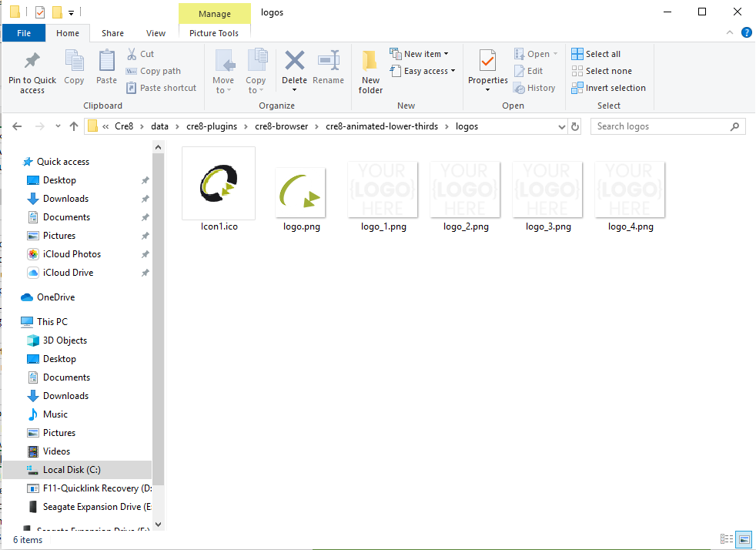Viewport: 756px width, 550px height.
Task: Switch to Details view layout
Action: tap(727, 539)
